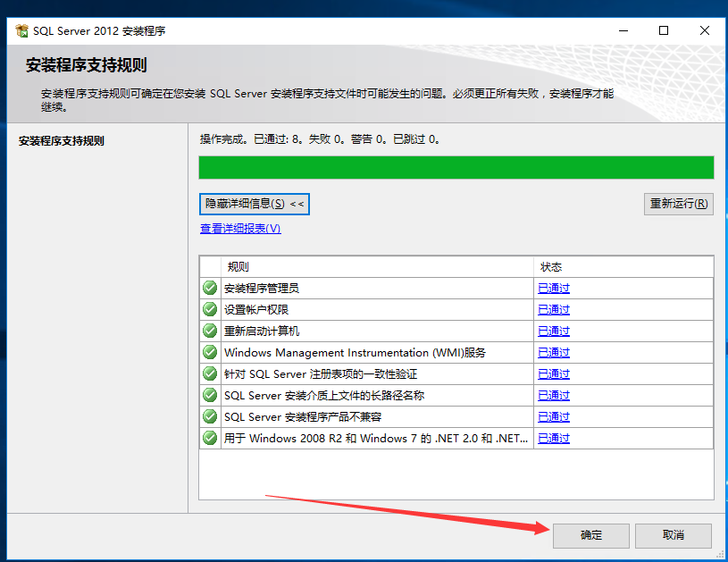The image size is (728, 562).
Task: Click green check icon for WMI service rule
Action: [210, 352]
